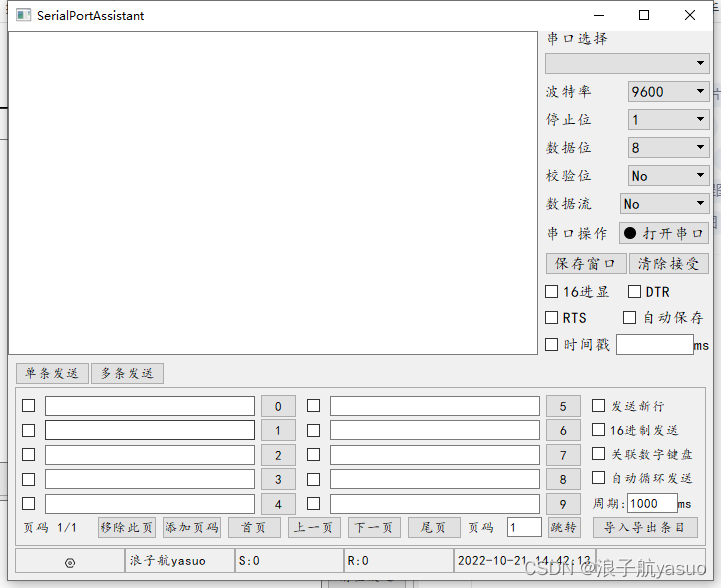Screen dimensions: 721x588
Task: Tick the checkbox for send row 3
Action: 29,480
